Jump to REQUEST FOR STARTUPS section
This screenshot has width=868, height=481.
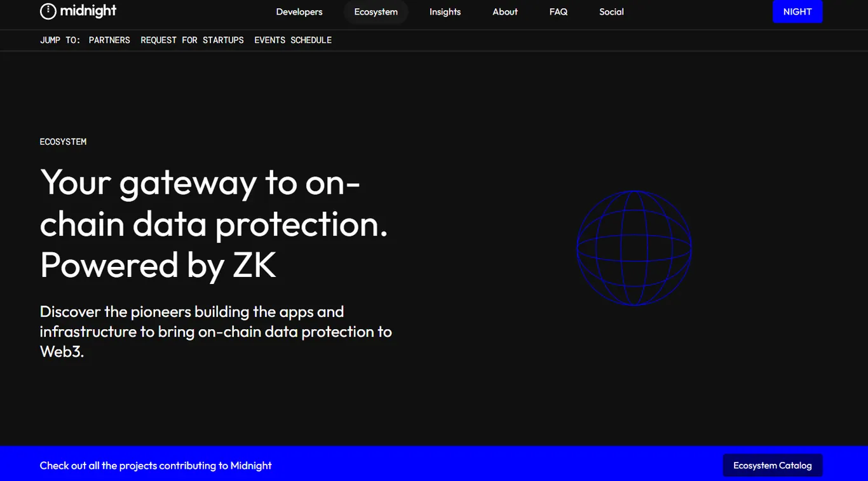192,40
